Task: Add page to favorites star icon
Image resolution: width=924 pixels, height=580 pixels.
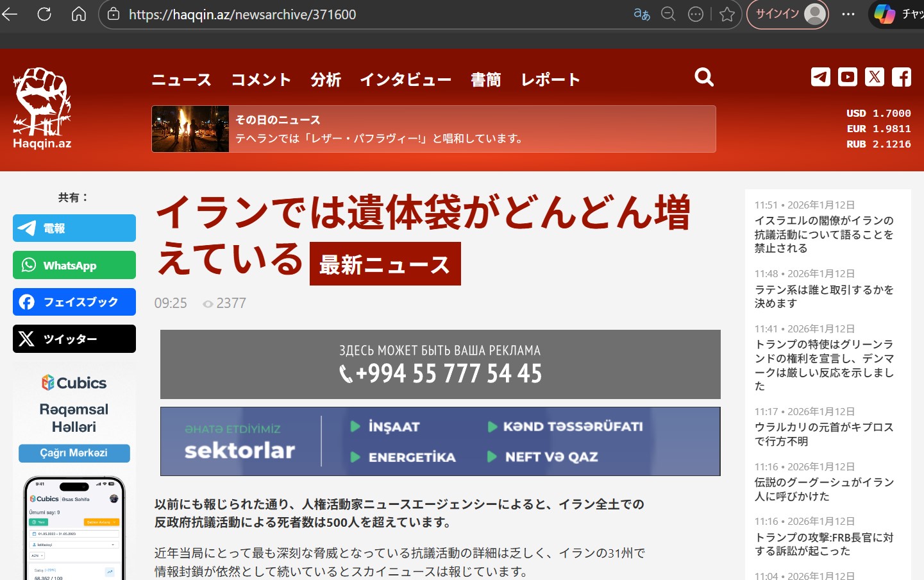Action: [x=727, y=14]
